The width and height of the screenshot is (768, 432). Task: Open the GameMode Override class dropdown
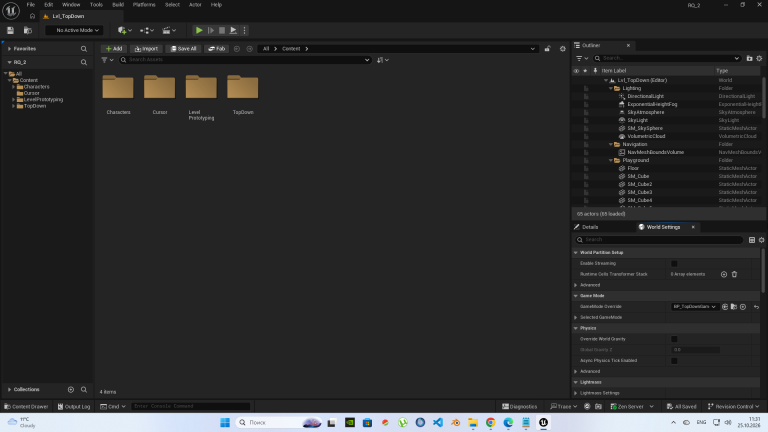694,307
